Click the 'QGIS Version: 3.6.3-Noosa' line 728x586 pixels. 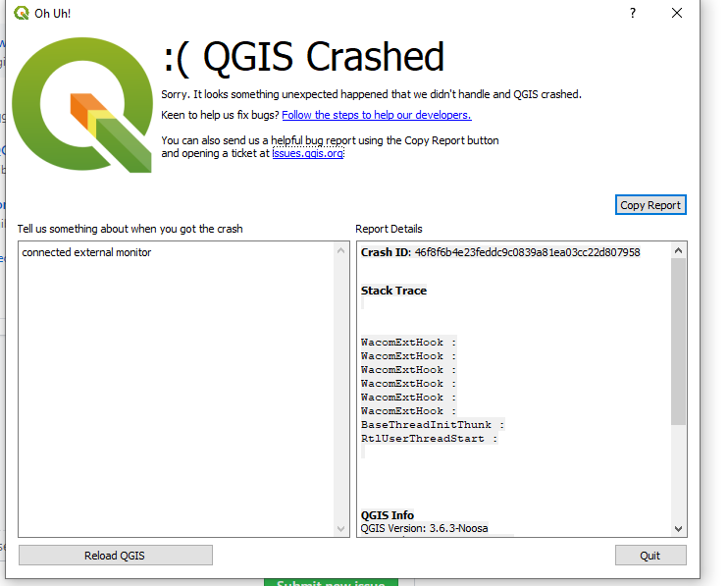(x=425, y=528)
